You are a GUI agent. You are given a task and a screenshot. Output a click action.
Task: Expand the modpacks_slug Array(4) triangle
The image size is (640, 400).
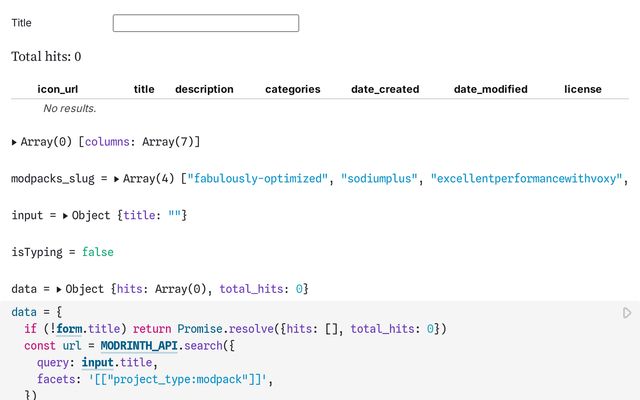point(117,179)
